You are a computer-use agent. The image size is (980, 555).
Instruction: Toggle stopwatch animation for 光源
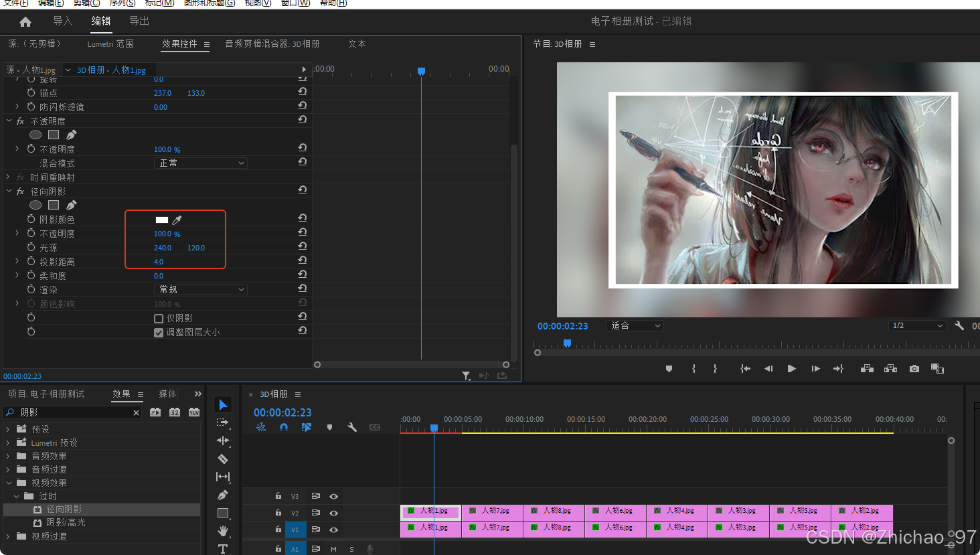pyautogui.click(x=31, y=247)
